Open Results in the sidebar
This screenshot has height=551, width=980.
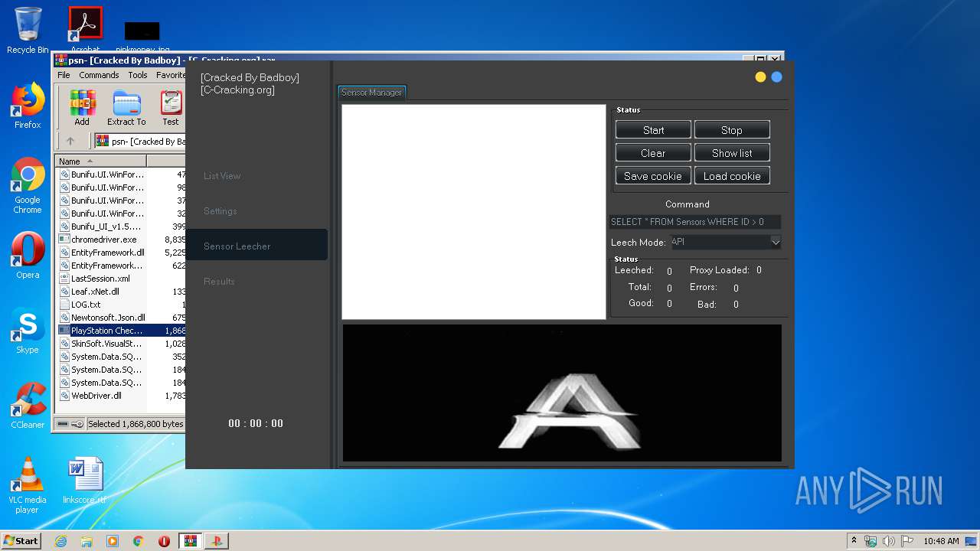click(219, 282)
